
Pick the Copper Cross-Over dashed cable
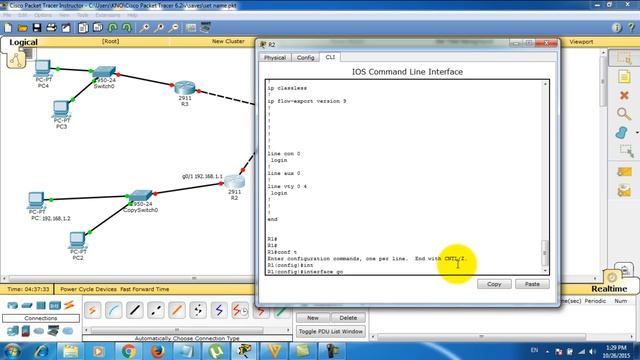pos(156,311)
